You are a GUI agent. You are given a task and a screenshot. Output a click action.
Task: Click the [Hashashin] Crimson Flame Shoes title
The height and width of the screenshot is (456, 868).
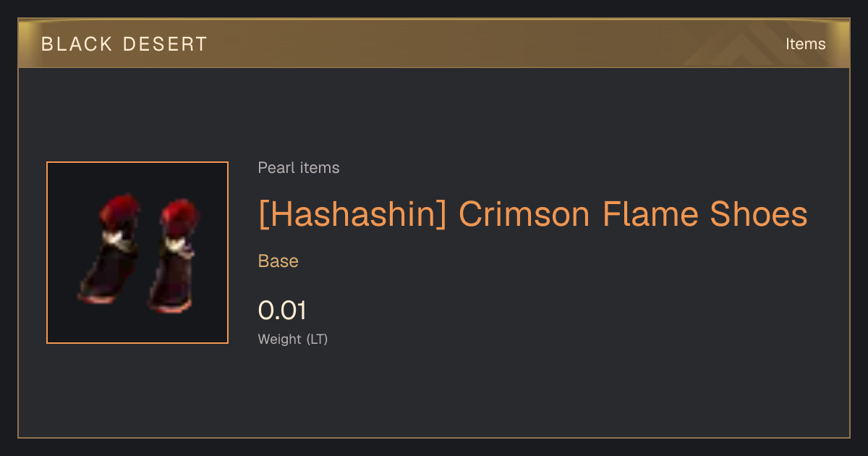click(x=532, y=215)
